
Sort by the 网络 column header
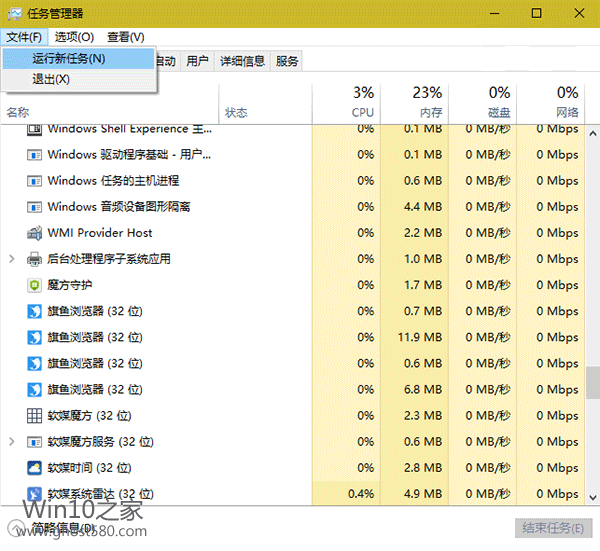coord(550,104)
